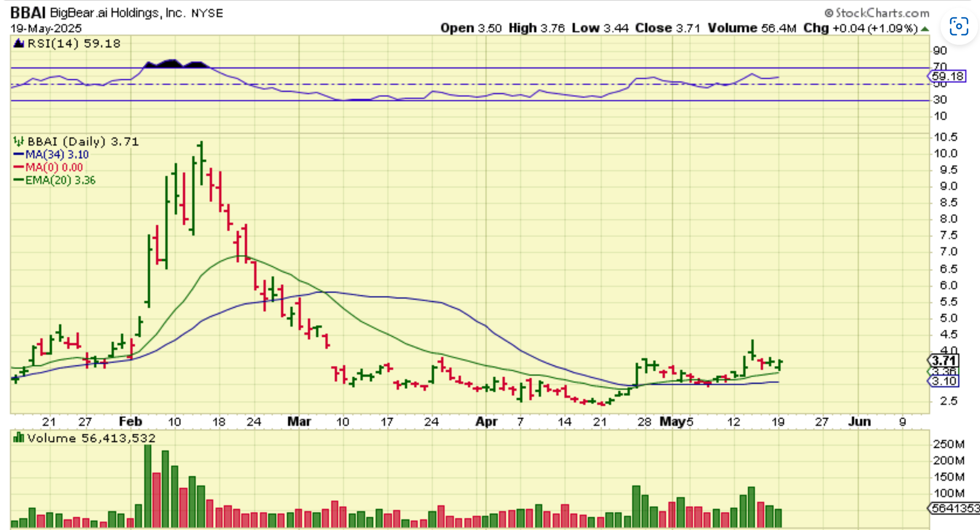Viewport: 980px width, 530px height.
Task: Click the BBAI daily price bars icon
Action: point(18,142)
